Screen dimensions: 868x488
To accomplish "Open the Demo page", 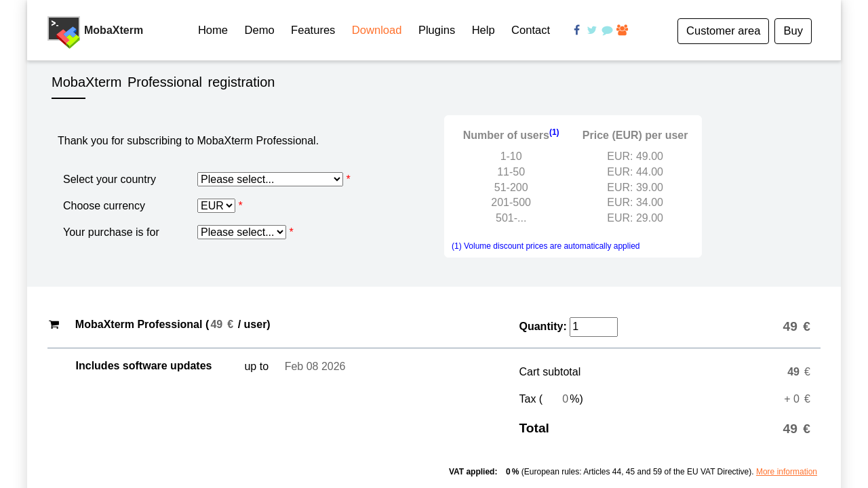I will [x=259, y=30].
